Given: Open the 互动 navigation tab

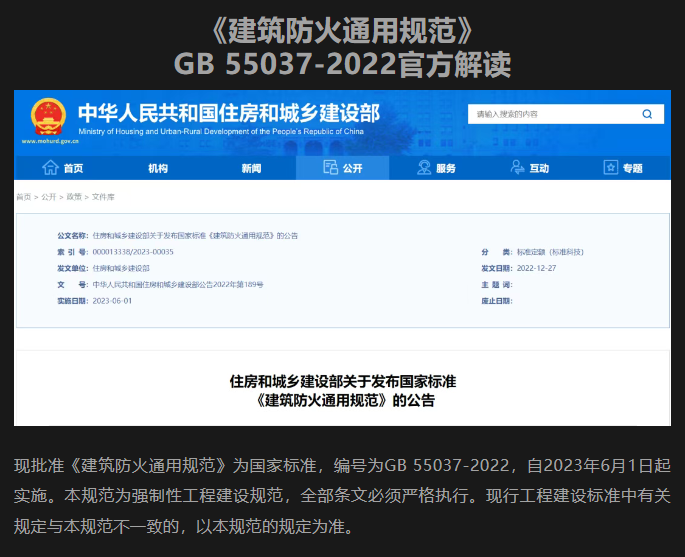Looking at the screenshot, I should (529, 168).
